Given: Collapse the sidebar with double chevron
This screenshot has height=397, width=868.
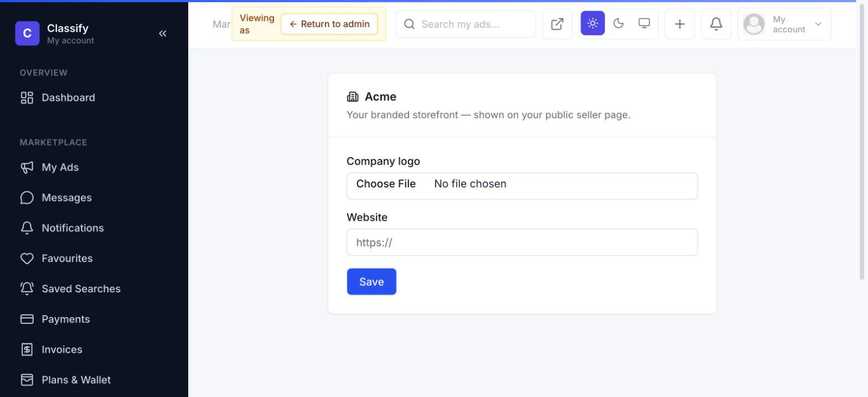Looking at the screenshot, I should coord(163,33).
